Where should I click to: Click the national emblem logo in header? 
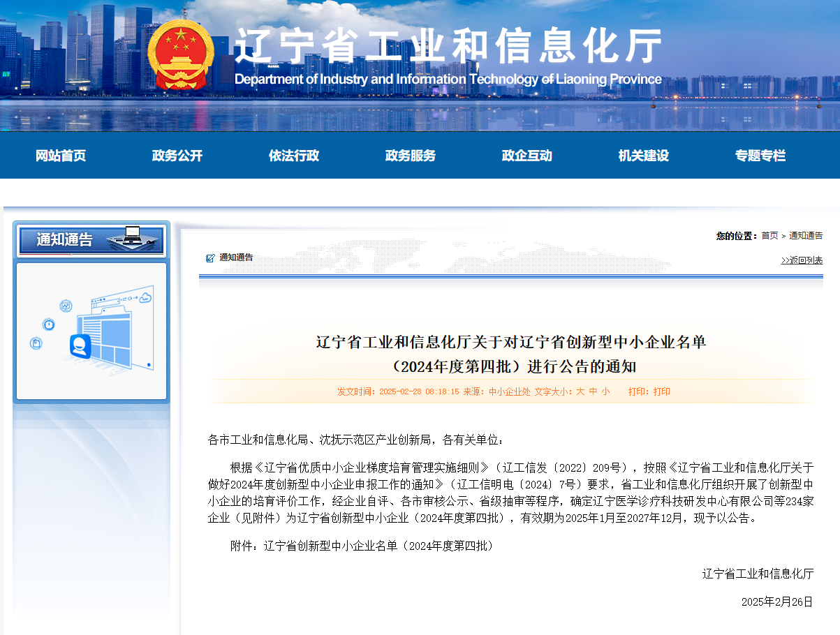tap(181, 54)
